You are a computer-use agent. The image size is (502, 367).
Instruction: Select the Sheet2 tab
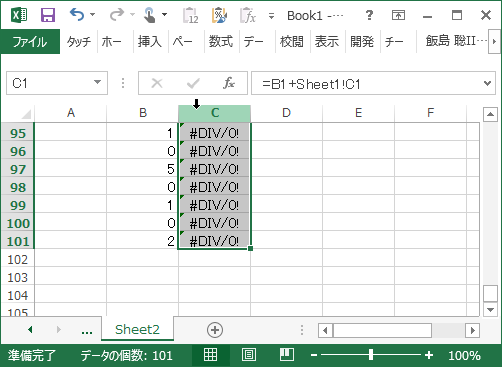click(x=137, y=329)
